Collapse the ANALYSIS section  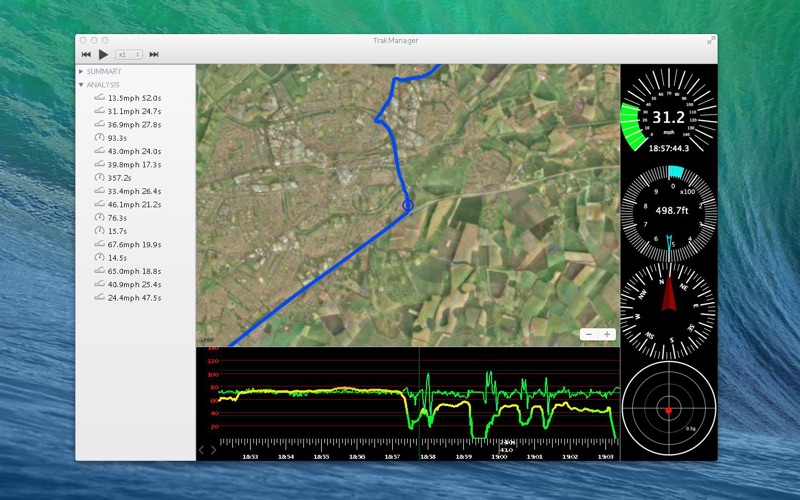(81, 85)
